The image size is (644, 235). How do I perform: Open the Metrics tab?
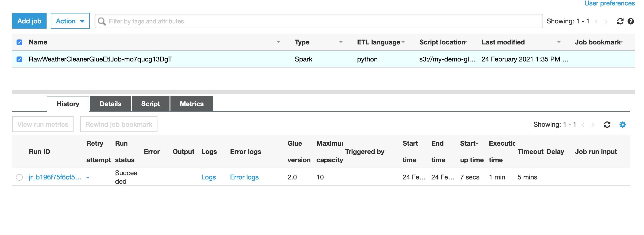tap(191, 104)
